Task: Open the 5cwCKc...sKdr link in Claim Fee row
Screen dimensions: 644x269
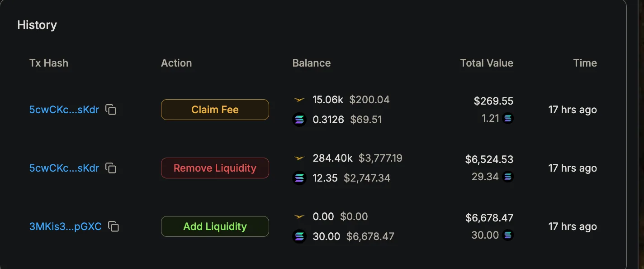Action: [x=64, y=110]
